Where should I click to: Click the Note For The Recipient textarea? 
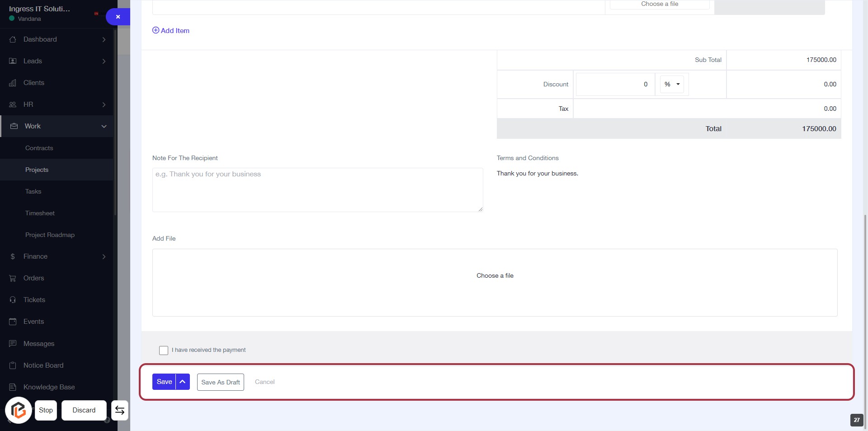(317, 190)
